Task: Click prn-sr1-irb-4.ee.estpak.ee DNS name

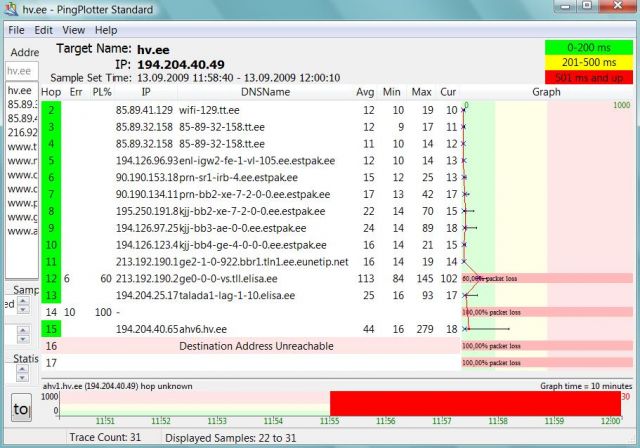Action: coord(238,177)
